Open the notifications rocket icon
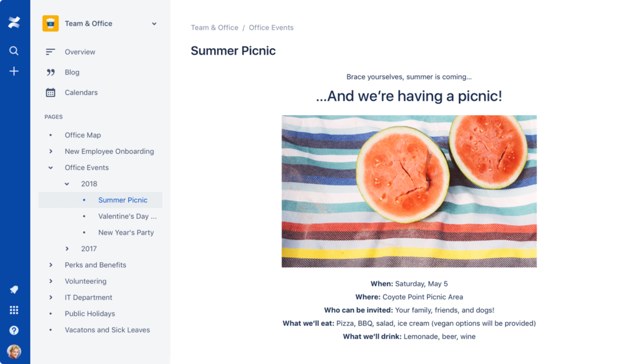Viewport: 641px width, 364px height. click(x=14, y=290)
